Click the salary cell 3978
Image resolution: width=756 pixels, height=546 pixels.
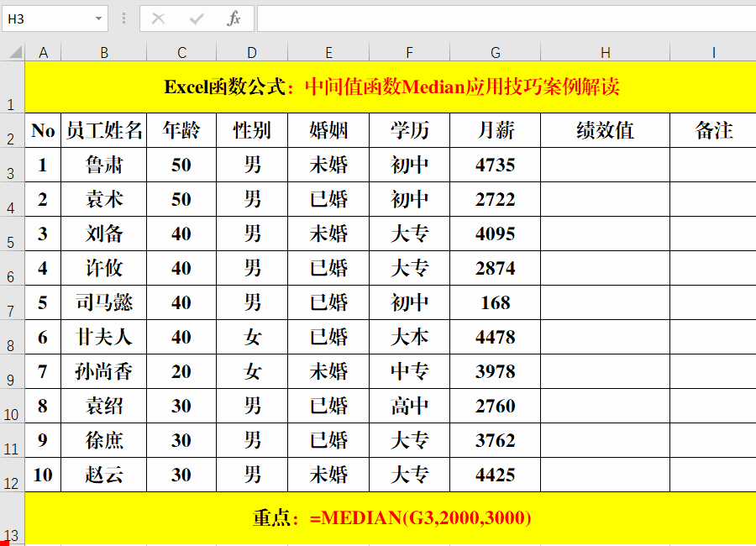coord(495,371)
